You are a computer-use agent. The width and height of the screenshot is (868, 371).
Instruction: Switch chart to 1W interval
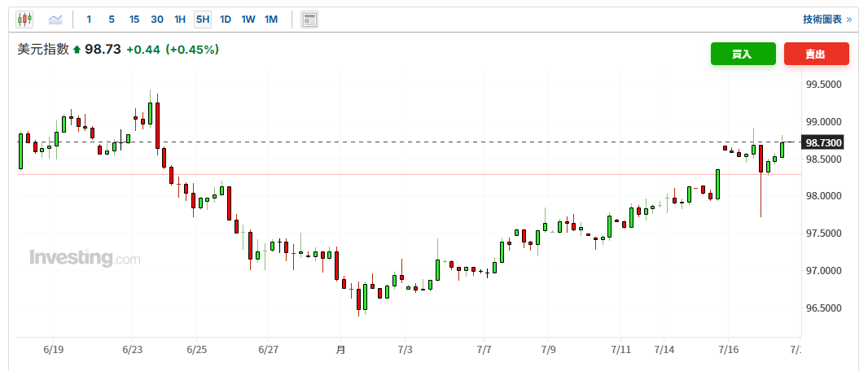(x=248, y=20)
